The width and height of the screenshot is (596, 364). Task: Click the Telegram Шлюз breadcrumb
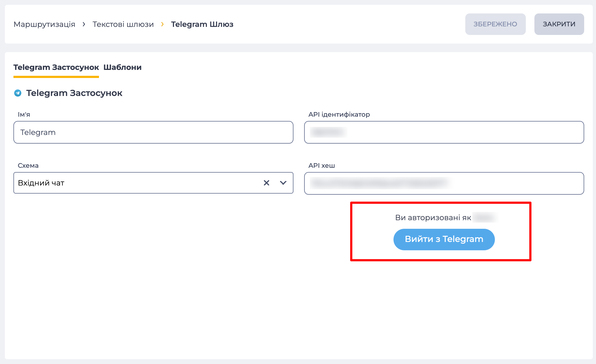pos(202,24)
